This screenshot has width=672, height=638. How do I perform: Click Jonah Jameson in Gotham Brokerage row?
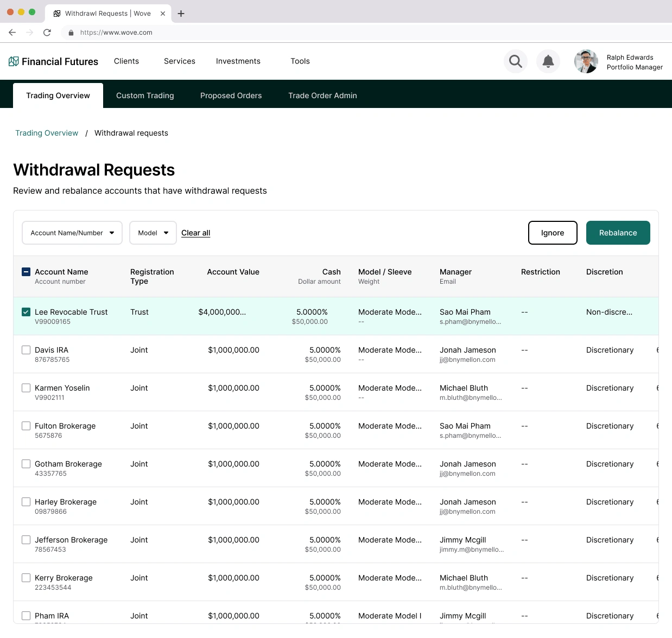click(468, 464)
